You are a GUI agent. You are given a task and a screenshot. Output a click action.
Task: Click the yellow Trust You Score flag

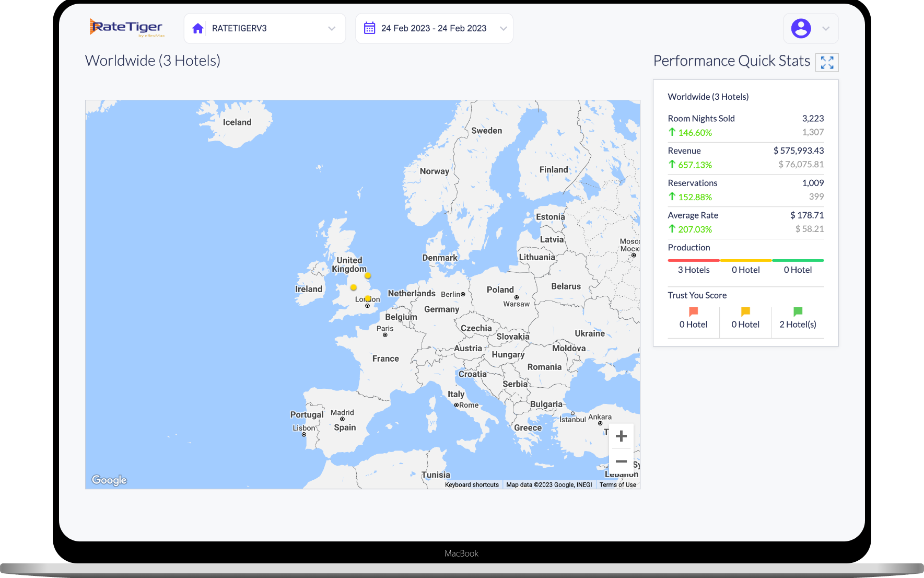click(x=745, y=311)
